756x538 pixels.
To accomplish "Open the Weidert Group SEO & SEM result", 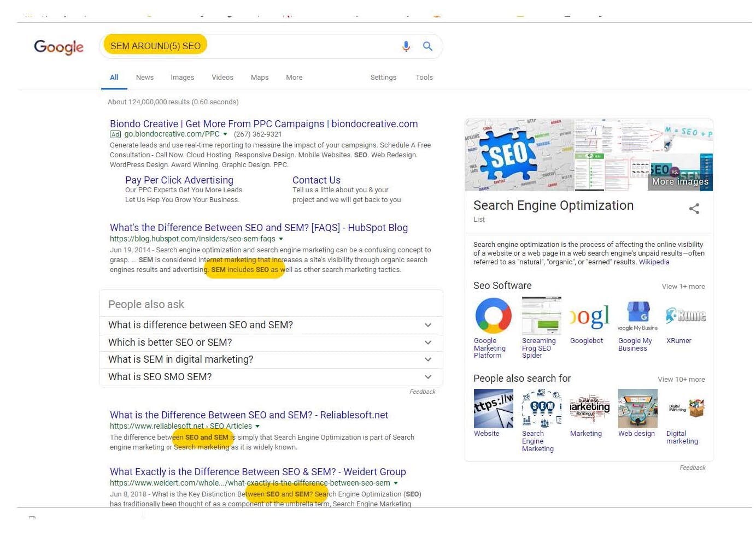I will (257, 472).
